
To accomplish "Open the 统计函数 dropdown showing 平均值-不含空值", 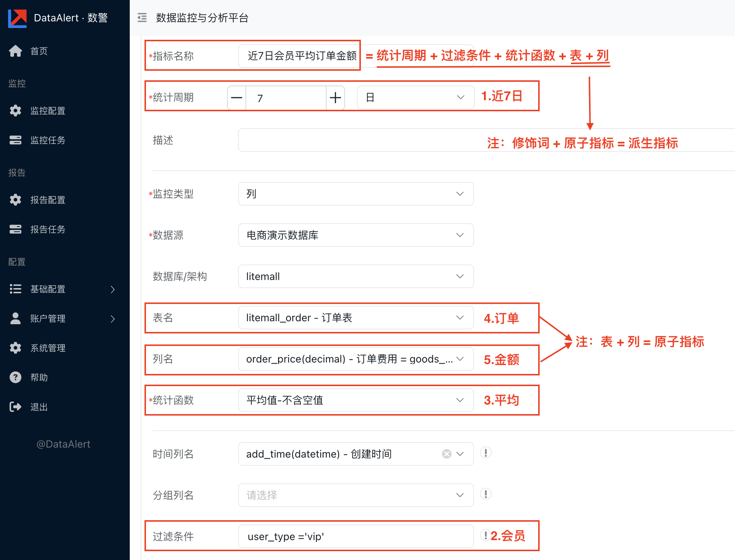I will (x=356, y=400).
